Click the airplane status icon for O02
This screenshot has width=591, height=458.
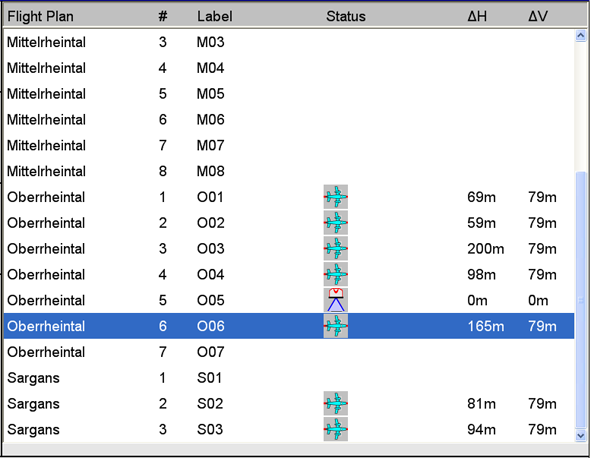(x=335, y=223)
